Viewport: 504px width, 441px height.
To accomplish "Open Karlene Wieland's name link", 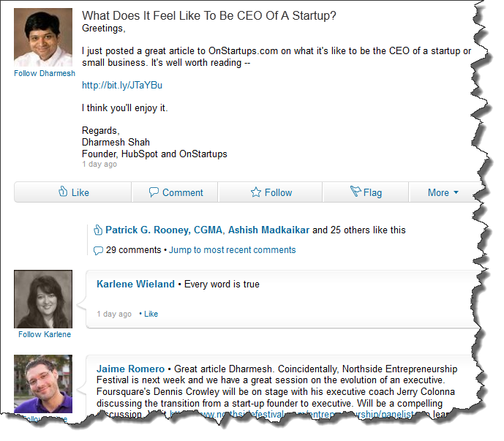I will click(135, 284).
